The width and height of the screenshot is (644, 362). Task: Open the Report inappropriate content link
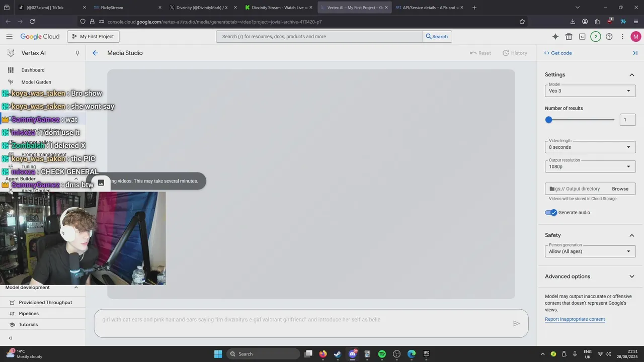(575, 319)
